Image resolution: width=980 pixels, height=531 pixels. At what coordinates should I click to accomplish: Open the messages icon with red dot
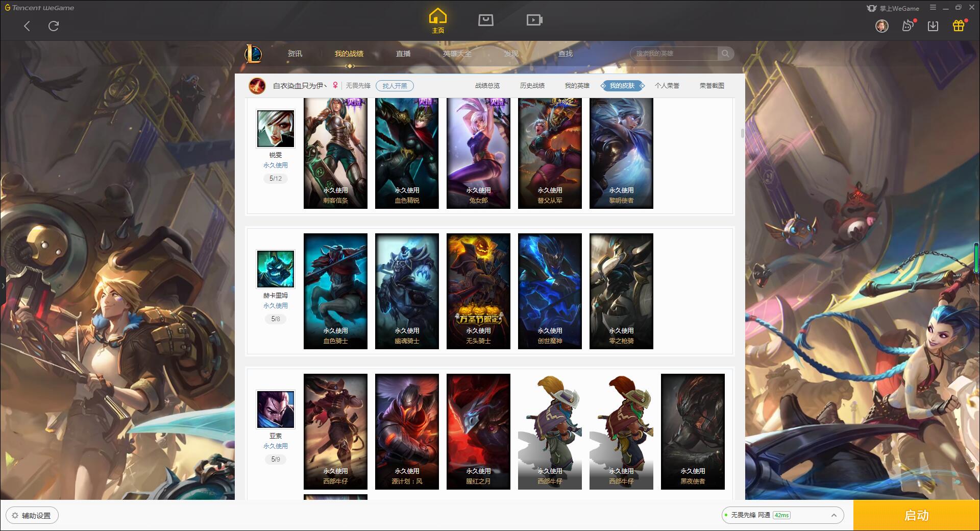pos(908,26)
